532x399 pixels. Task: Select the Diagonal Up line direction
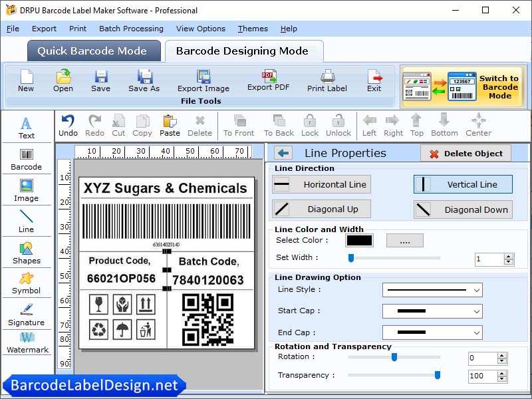click(321, 209)
